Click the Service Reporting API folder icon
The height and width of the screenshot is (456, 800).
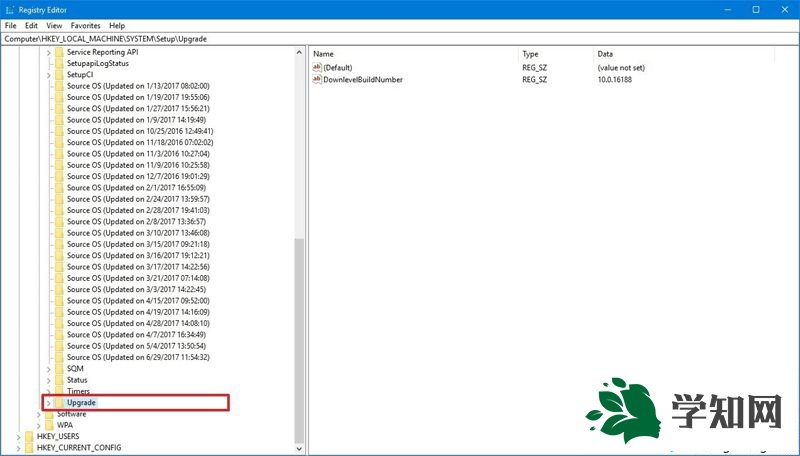click(59, 52)
